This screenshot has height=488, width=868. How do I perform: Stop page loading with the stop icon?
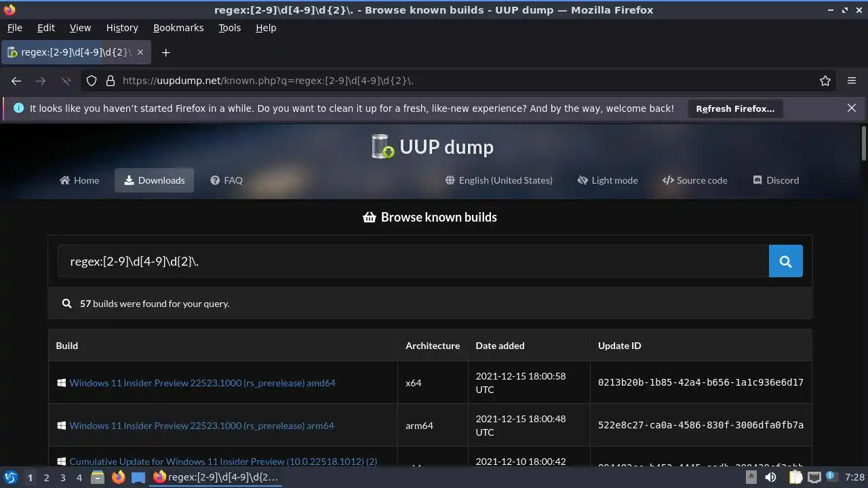tap(66, 81)
